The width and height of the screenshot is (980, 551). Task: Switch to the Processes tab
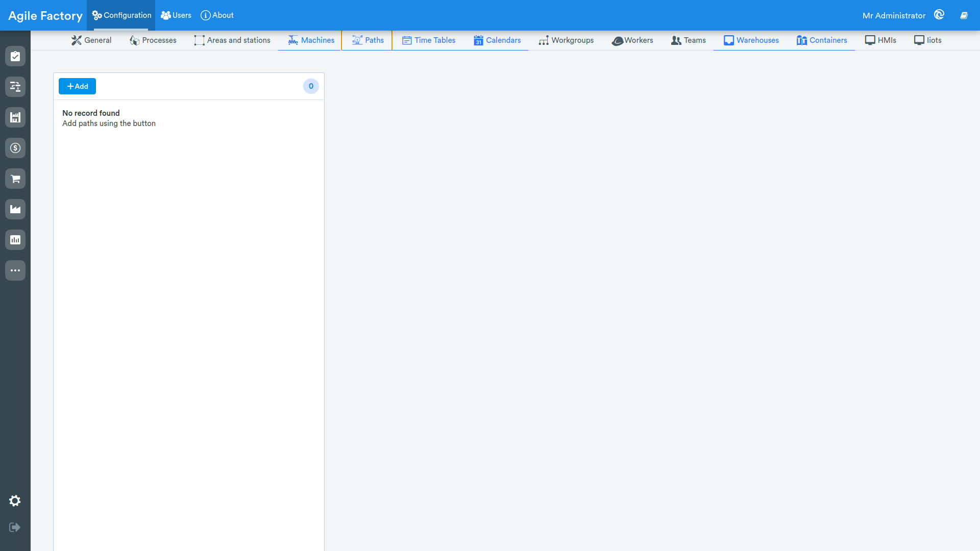(x=153, y=40)
